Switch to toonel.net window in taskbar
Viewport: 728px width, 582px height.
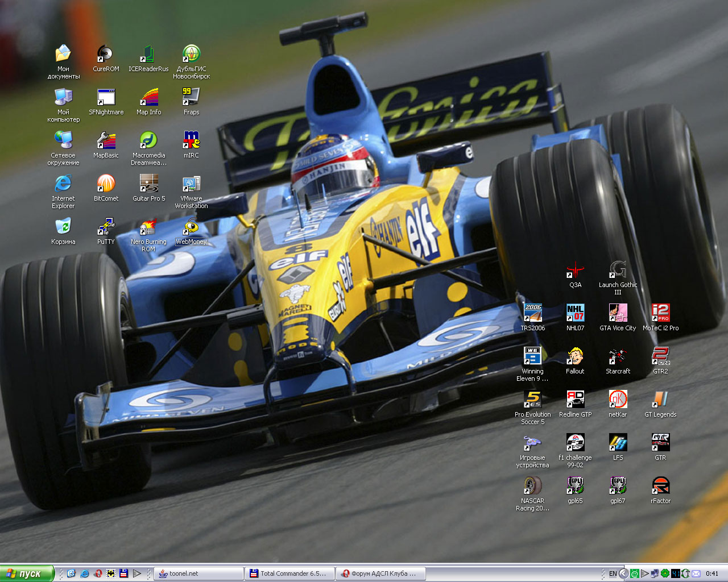198,573
